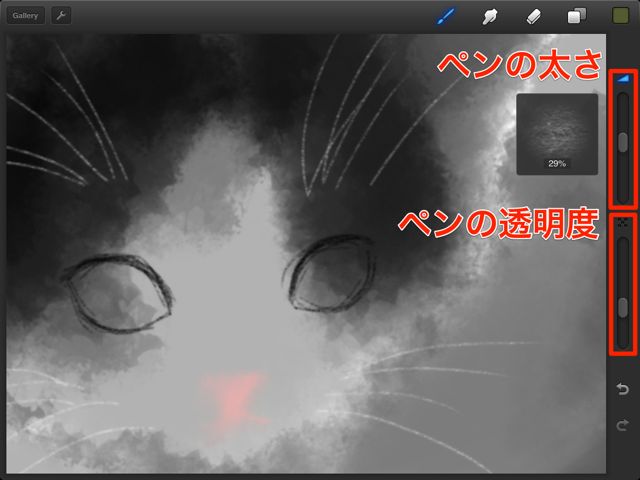Click the blue brush size icon
Viewport: 640px width, 480px height.
point(622,78)
